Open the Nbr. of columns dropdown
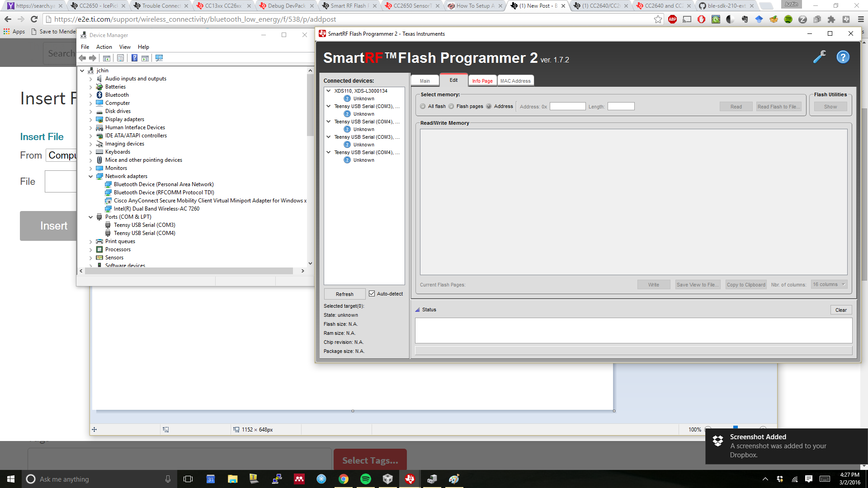The height and width of the screenshot is (488, 868). 829,284
